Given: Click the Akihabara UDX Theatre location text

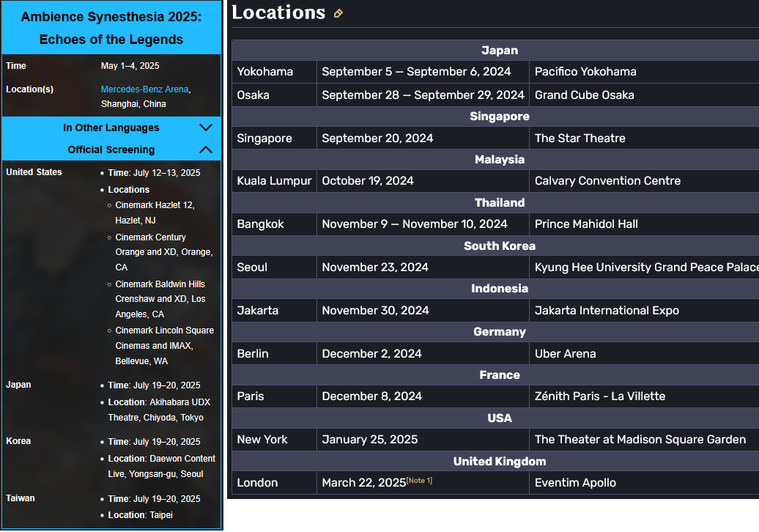Looking at the screenshot, I should (x=159, y=410).
